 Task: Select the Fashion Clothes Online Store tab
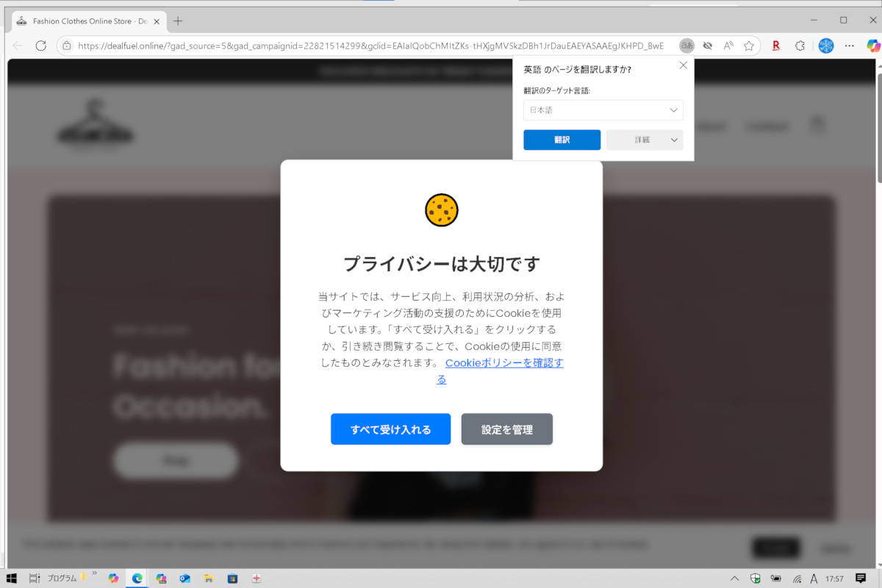coord(88,21)
